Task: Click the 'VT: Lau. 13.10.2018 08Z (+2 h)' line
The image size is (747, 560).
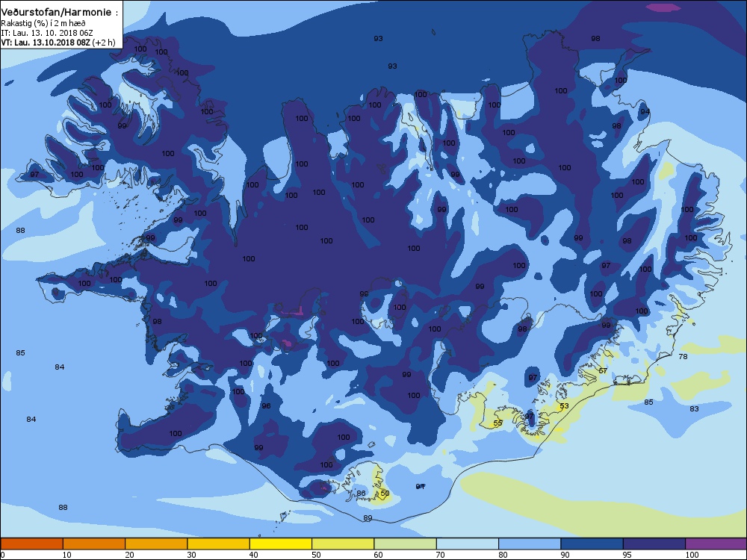Action: point(58,43)
